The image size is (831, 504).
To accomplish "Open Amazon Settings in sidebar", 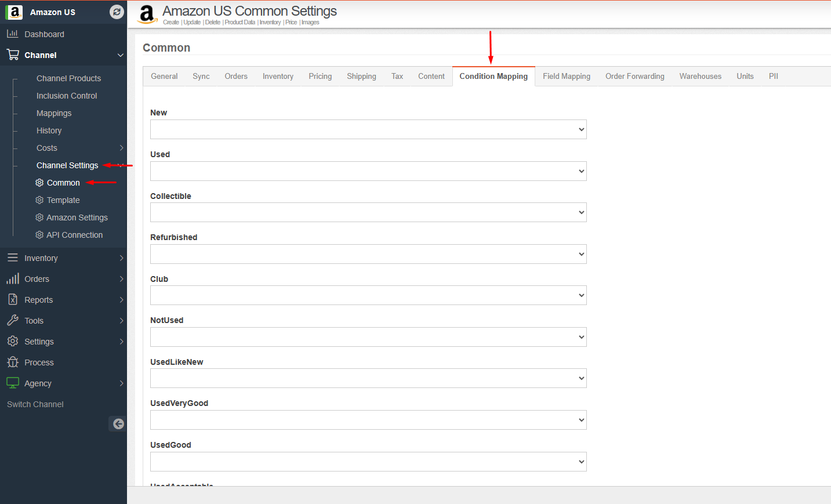I will tap(77, 217).
